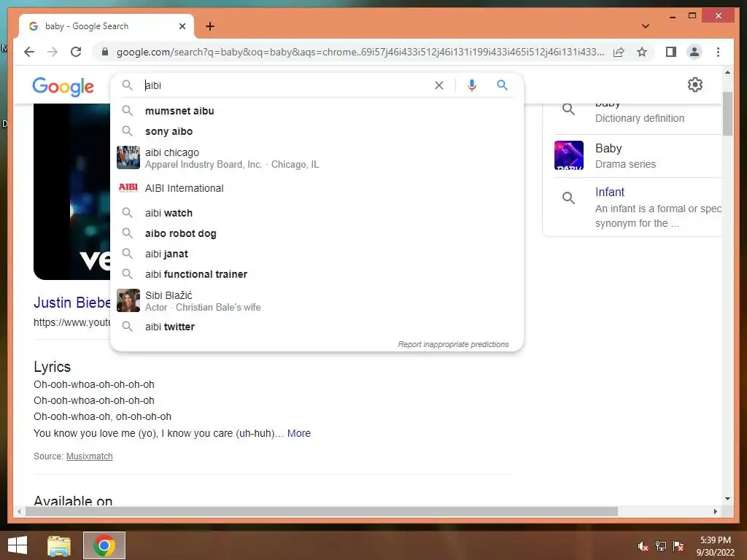Screen dimensions: 747x560
Task: Click the vertical scrollbar thumb
Action: tap(727, 113)
